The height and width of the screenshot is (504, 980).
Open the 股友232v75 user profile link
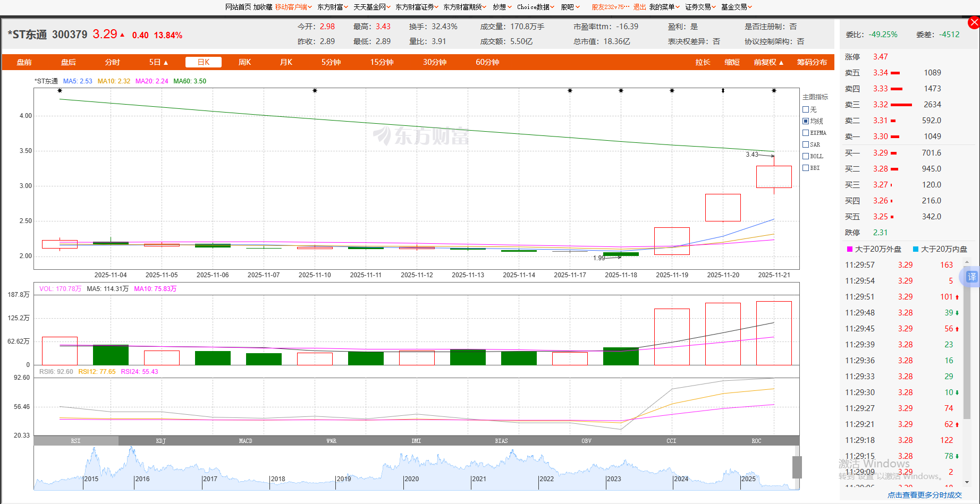610,7
